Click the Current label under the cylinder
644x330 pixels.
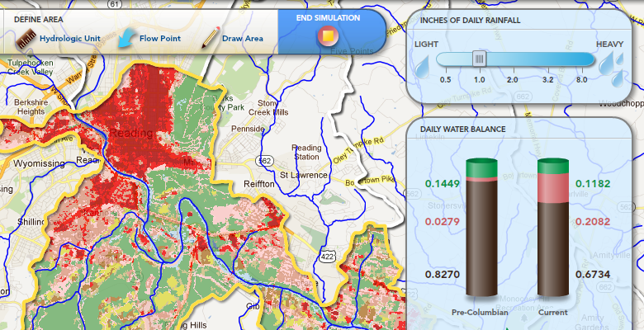pos(553,313)
